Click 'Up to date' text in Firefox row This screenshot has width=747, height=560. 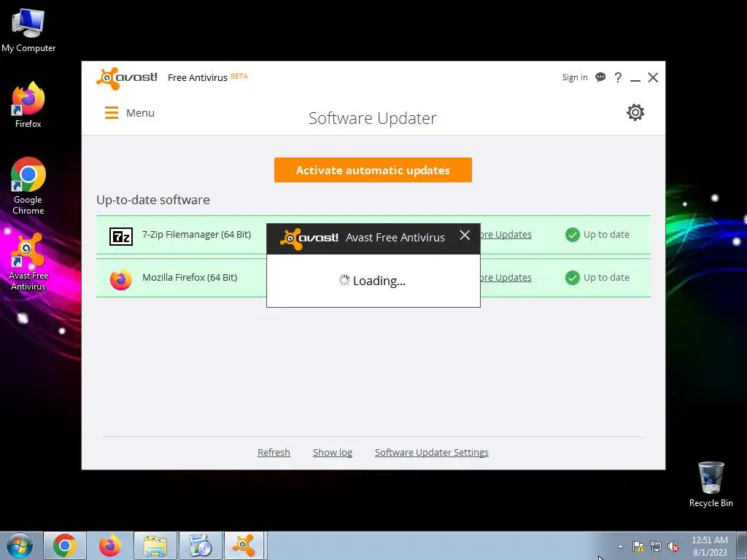pyautogui.click(x=606, y=277)
